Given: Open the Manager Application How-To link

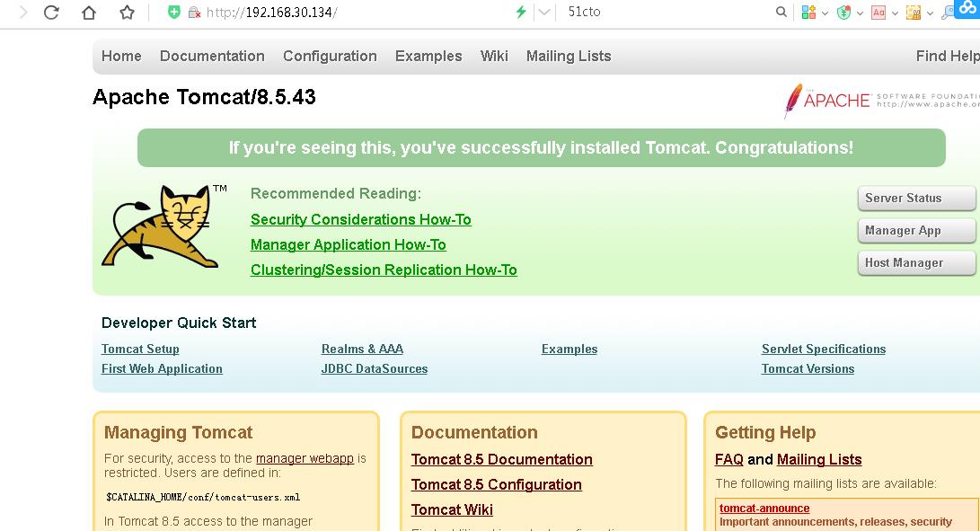Looking at the screenshot, I should pyautogui.click(x=349, y=244).
